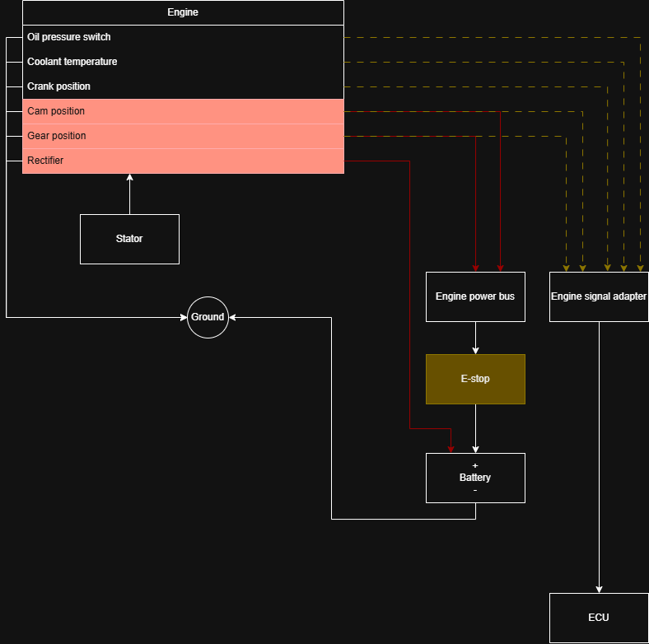Select the Coolant temperature row
The image size is (649, 644).
(183, 62)
